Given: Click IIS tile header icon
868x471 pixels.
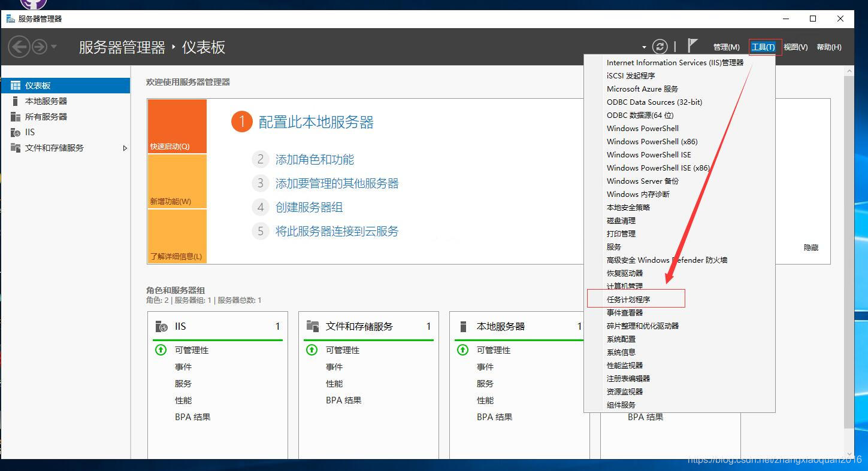Looking at the screenshot, I should tap(162, 326).
